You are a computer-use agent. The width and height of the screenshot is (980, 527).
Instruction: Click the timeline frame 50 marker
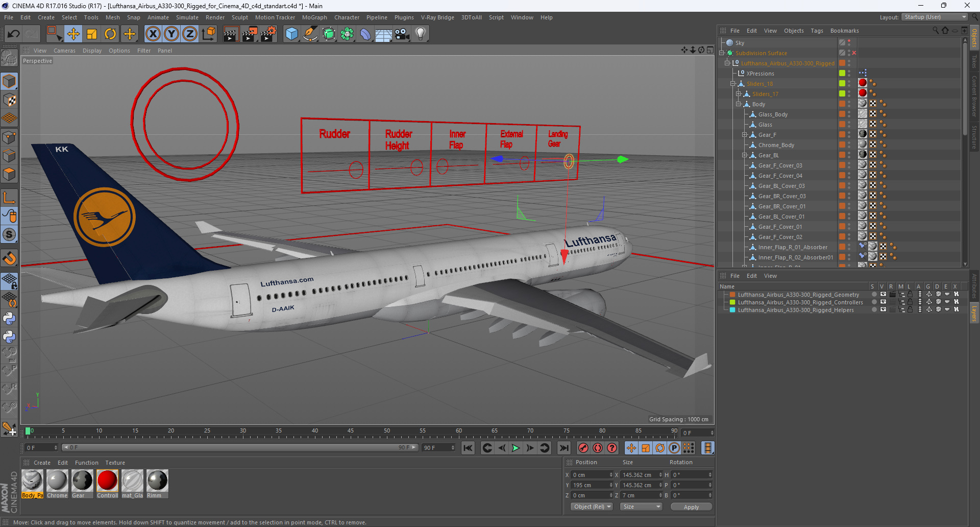pyautogui.click(x=386, y=432)
